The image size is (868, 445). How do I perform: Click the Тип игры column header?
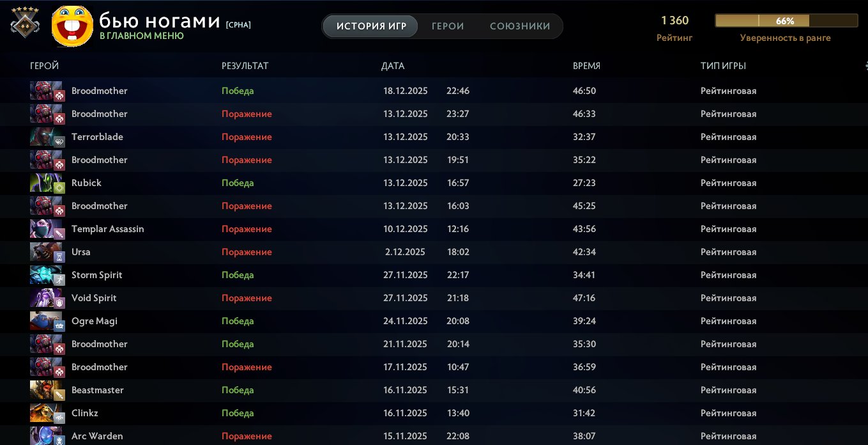(x=723, y=66)
